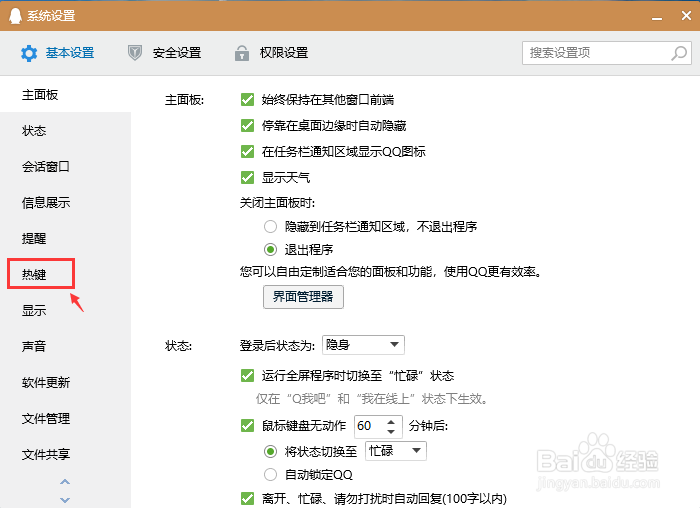
Task: Select the 将状态切换至 radio option
Action: [x=270, y=451]
